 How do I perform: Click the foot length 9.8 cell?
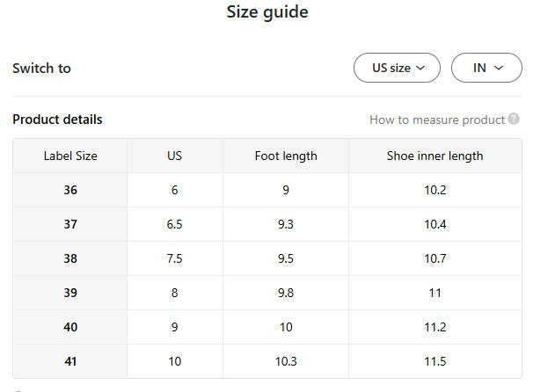click(x=285, y=293)
